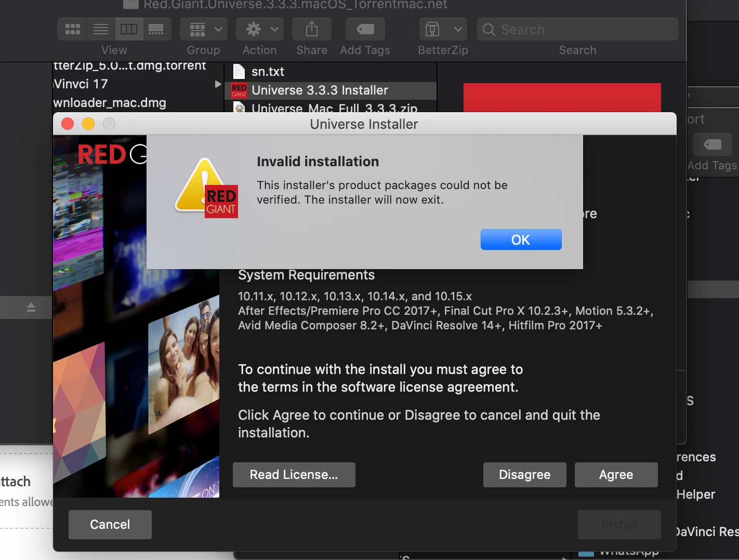Open the Action gear menu

[x=260, y=29]
